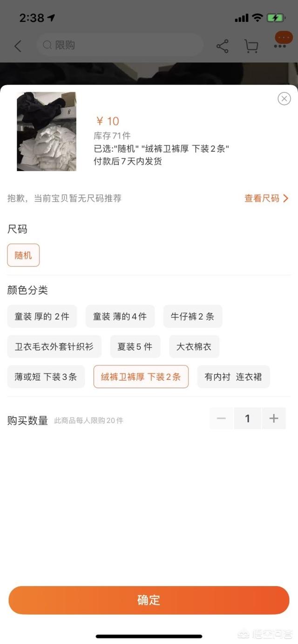
Task: Select 薄或短 下装3条 option
Action: pos(46,377)
